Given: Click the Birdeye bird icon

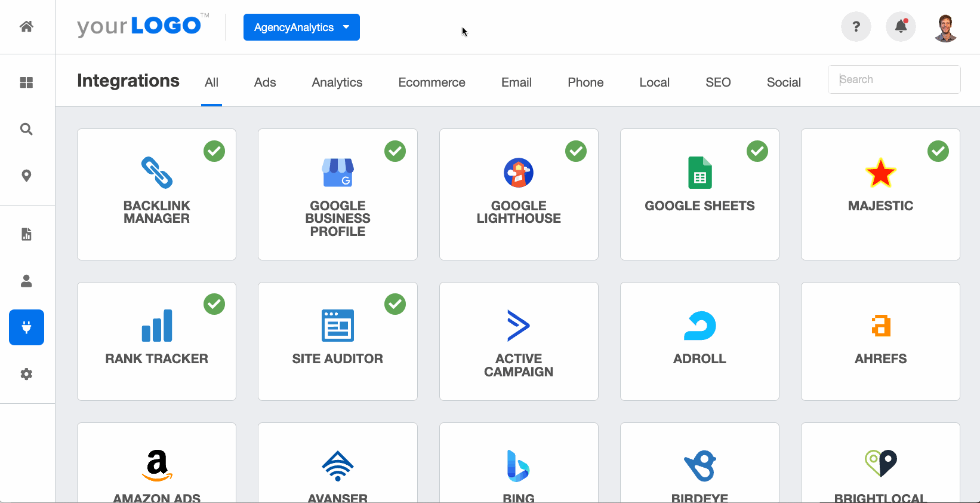Looking at the screenshot, I should tap(700, 466).
